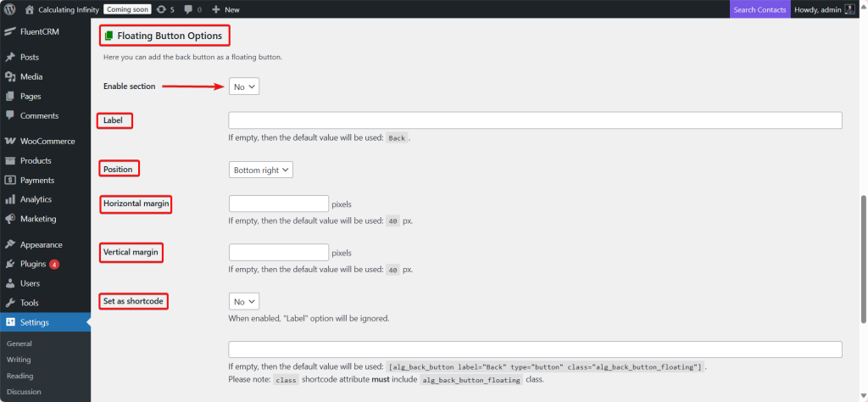Click the WooCommerce icon in sidebar

tap(10, 142)
